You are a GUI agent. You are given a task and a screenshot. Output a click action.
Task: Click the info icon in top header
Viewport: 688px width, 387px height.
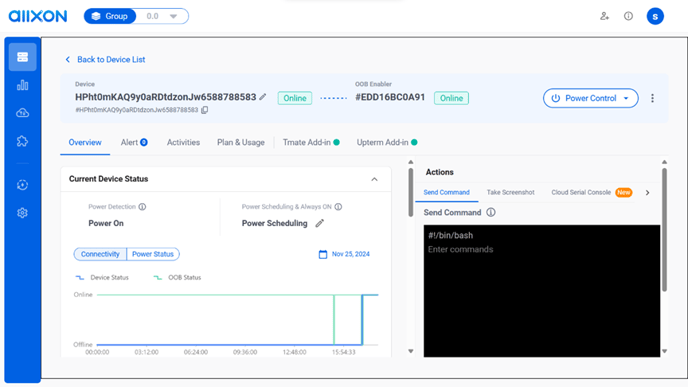tap(628, 16)
